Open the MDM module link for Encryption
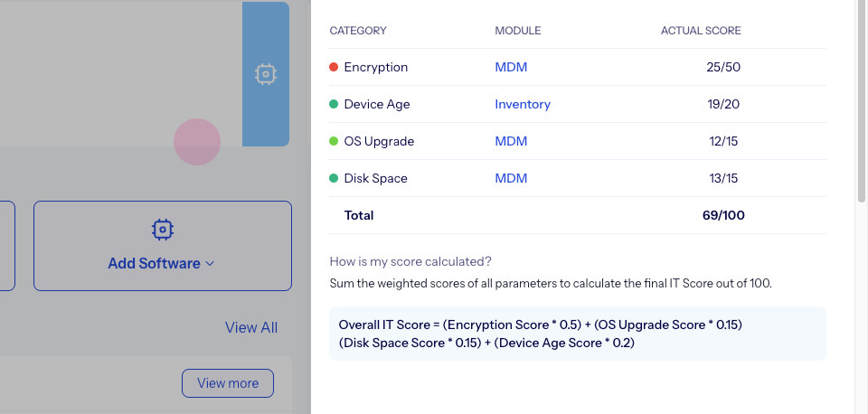 coord(511,67)
